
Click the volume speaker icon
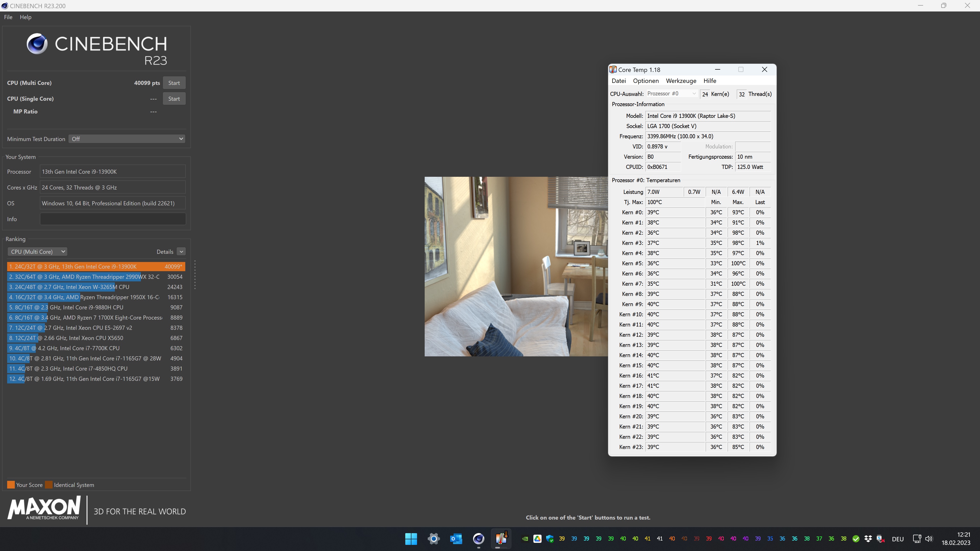coord(929,539)
